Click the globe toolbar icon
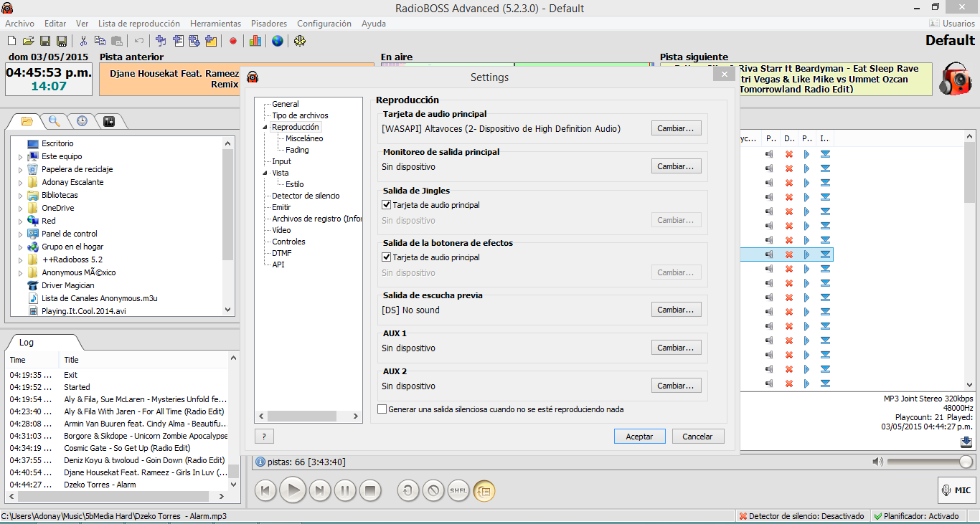This screenshot has width=980, height=524. pos(278,41)
